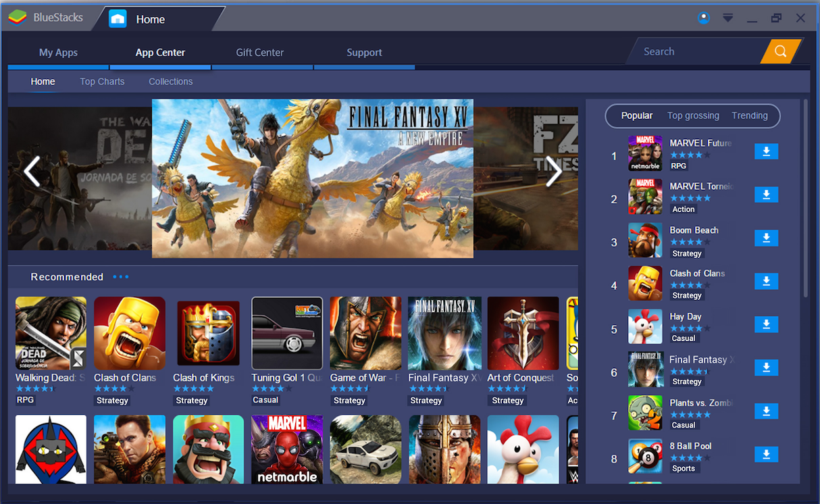820x504 pixels.
Task: Download 8 Ball Pool from the popular list
Action: tap(766, 455)
